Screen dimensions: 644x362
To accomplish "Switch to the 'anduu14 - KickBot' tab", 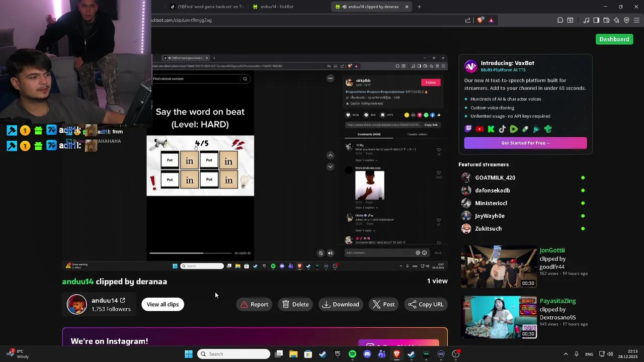I will point(289,7).
